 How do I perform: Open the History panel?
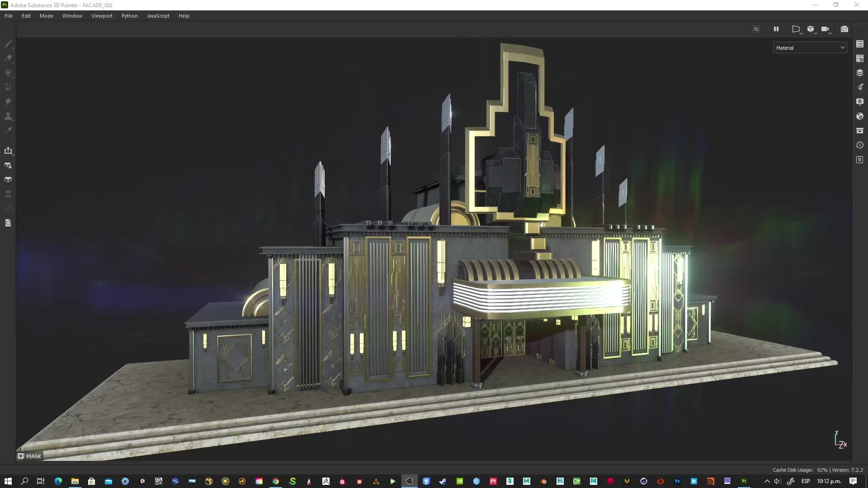860,145
